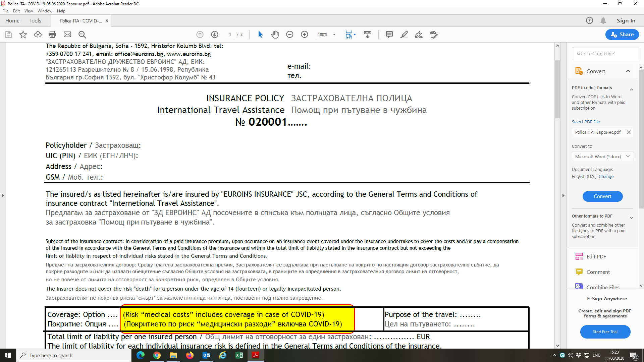Click the Start Free Trial button

tap(605, 332)
